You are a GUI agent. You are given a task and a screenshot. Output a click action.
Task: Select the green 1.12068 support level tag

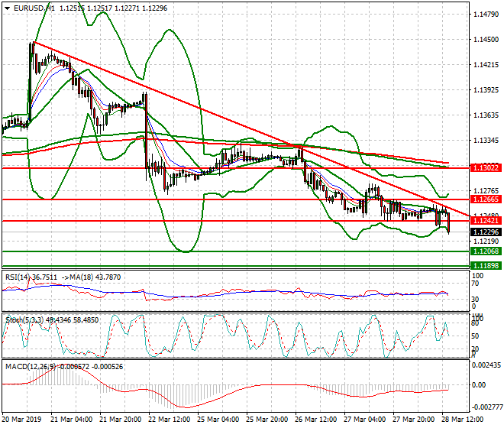[485, 251]
